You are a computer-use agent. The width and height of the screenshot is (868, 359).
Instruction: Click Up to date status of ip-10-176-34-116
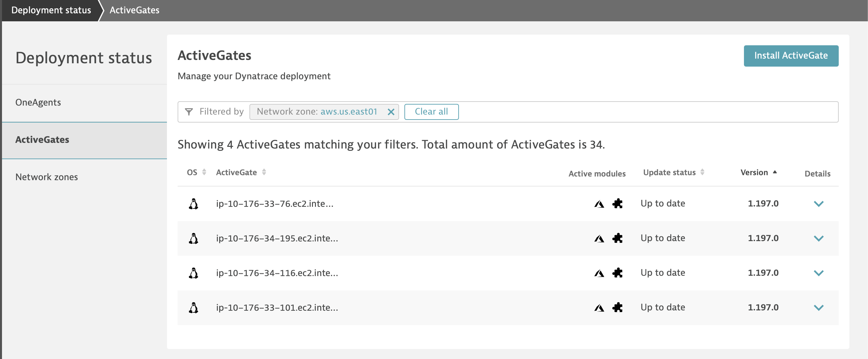(662, 273)
